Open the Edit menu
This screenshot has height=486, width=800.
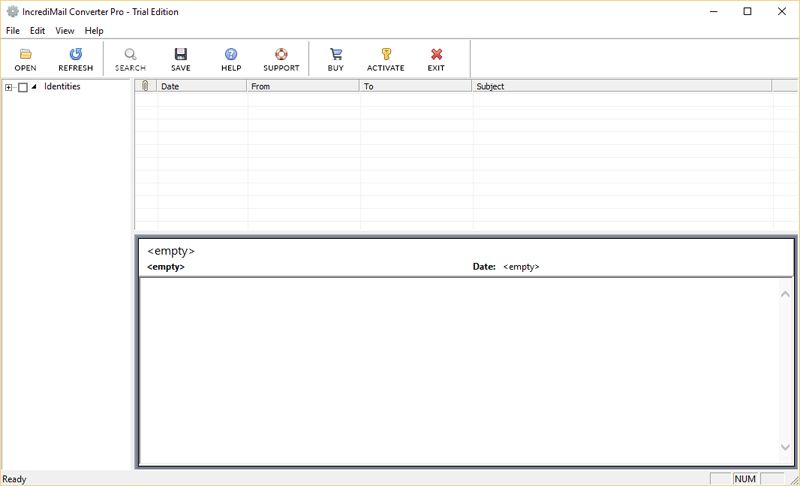tap(37, 31)
